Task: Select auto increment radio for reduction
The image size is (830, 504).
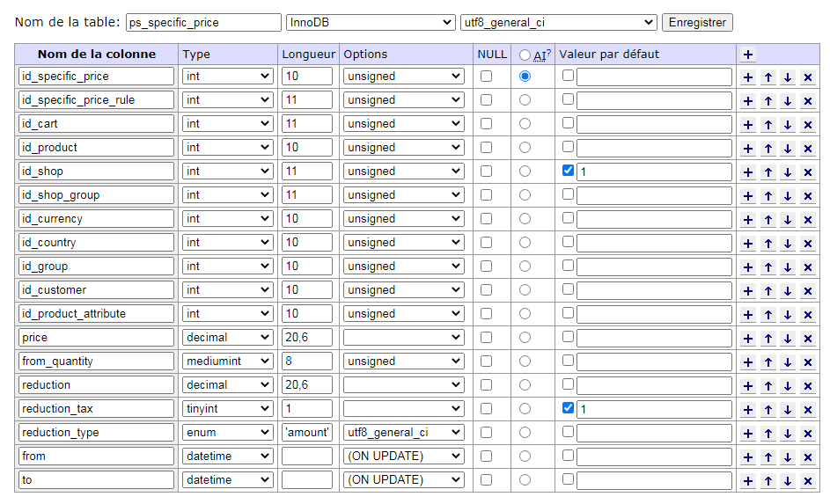Action: click(x=525, y=385)
